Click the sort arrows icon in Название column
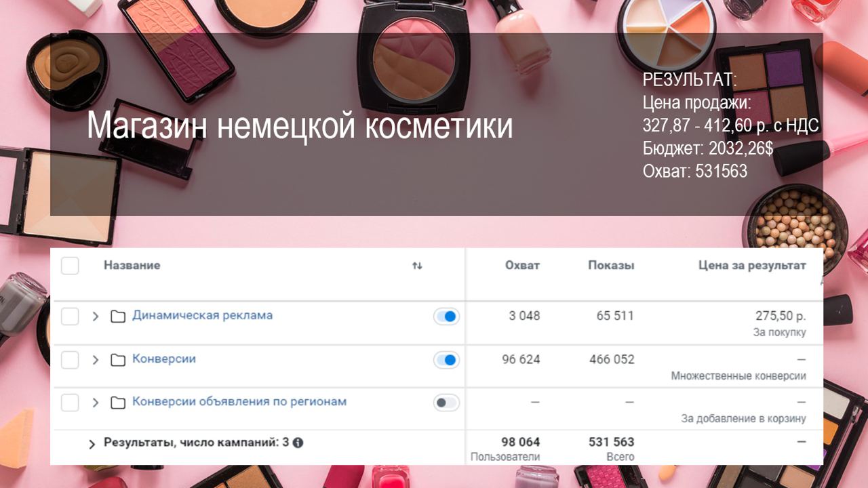The image size is (868, 488). (417, 266)
